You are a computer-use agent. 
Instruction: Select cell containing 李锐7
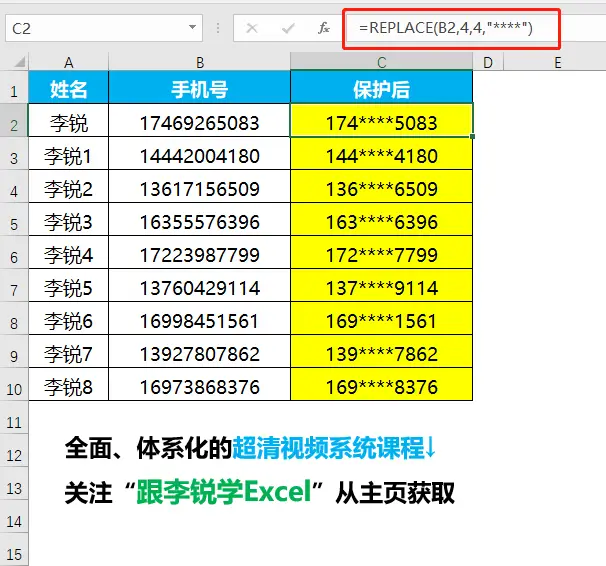68,351
